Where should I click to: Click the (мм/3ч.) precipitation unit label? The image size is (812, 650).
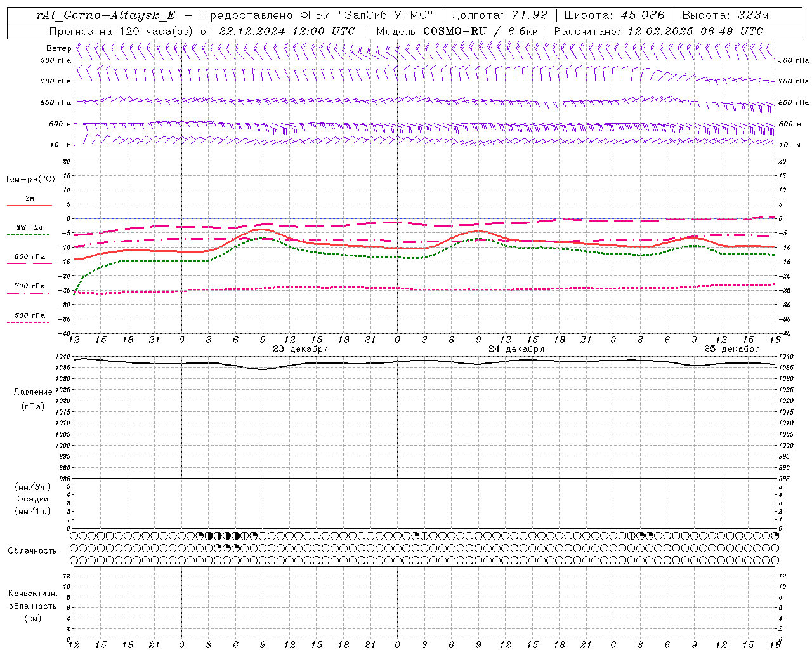33,487
